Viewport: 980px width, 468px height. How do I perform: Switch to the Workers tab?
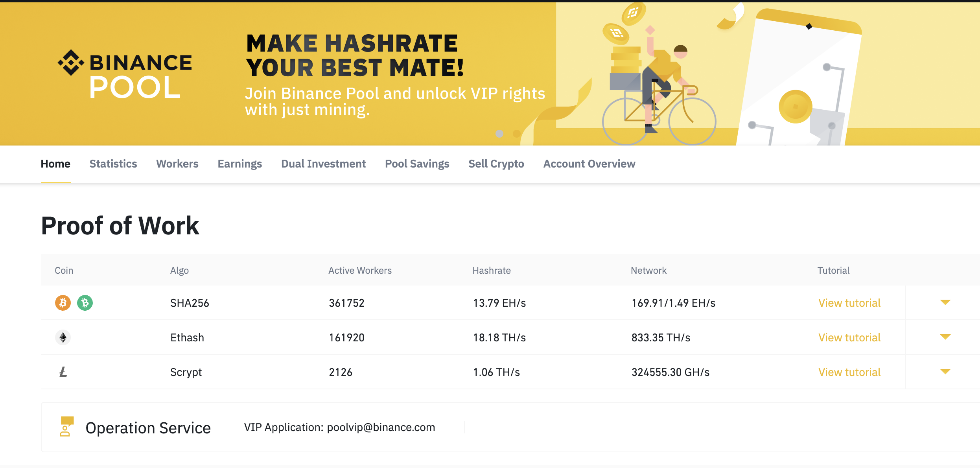pyautogui.click(x=177, y=164)
